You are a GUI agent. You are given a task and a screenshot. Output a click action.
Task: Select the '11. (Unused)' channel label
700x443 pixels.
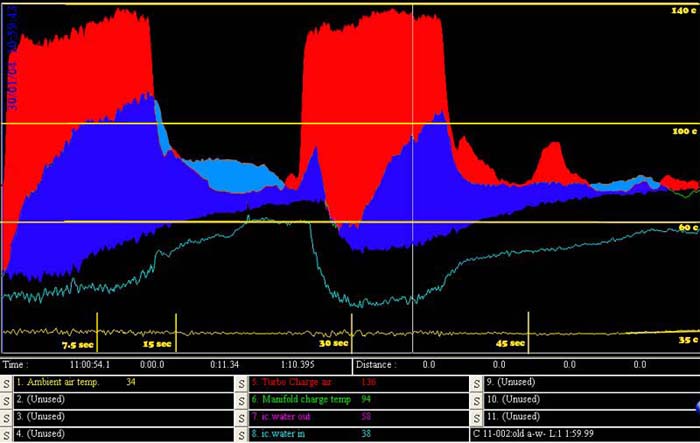(x=513, y=416)
